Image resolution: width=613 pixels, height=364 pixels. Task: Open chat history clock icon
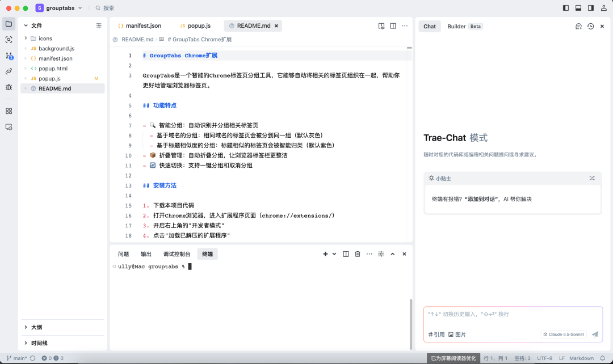(590, 26)
